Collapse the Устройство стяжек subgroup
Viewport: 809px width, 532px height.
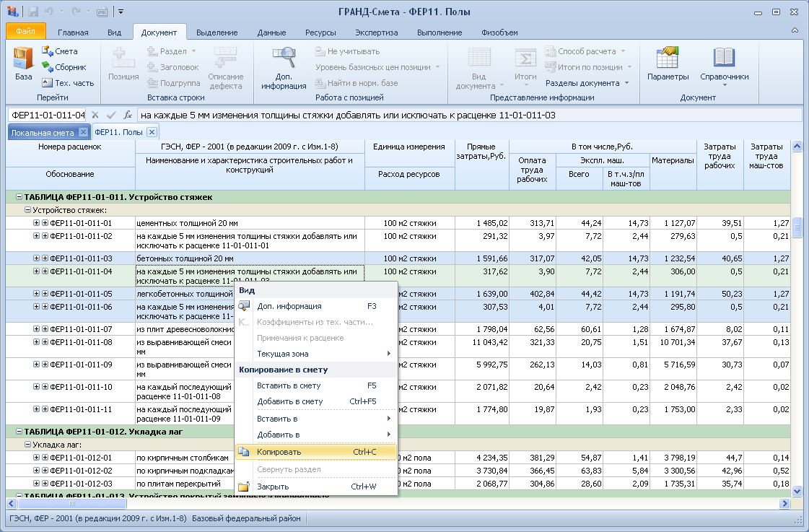(28, 210)
